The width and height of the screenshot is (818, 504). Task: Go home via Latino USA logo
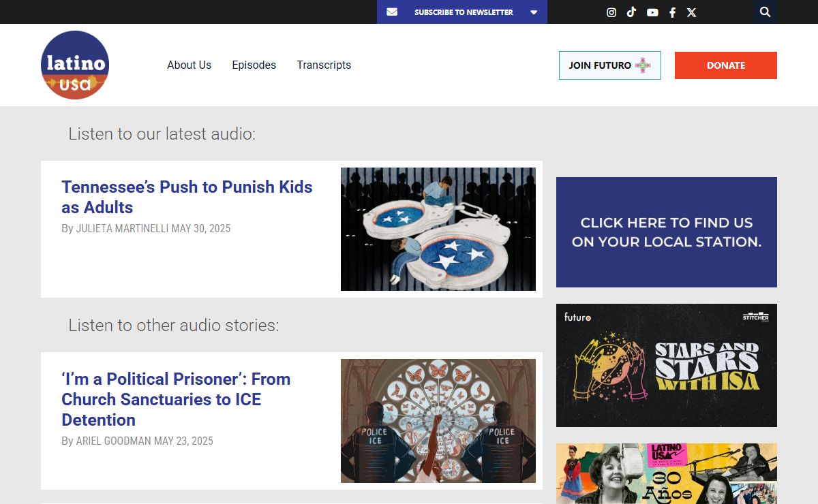pyautogui.click(x=75, y=65)
